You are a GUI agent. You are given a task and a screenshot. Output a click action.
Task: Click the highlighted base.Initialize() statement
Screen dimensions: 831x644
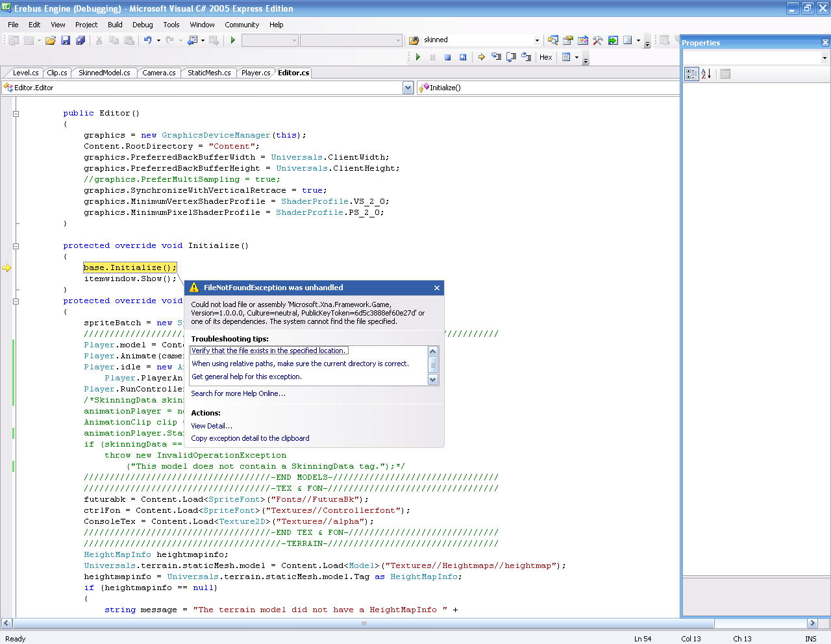130,267
